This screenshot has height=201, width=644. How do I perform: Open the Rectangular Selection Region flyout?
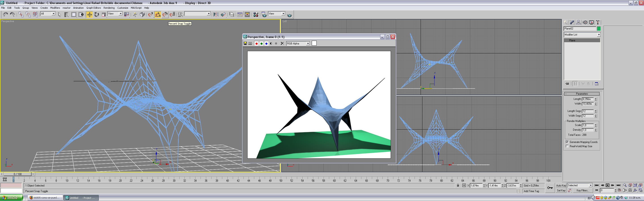(x=74, y=15)
